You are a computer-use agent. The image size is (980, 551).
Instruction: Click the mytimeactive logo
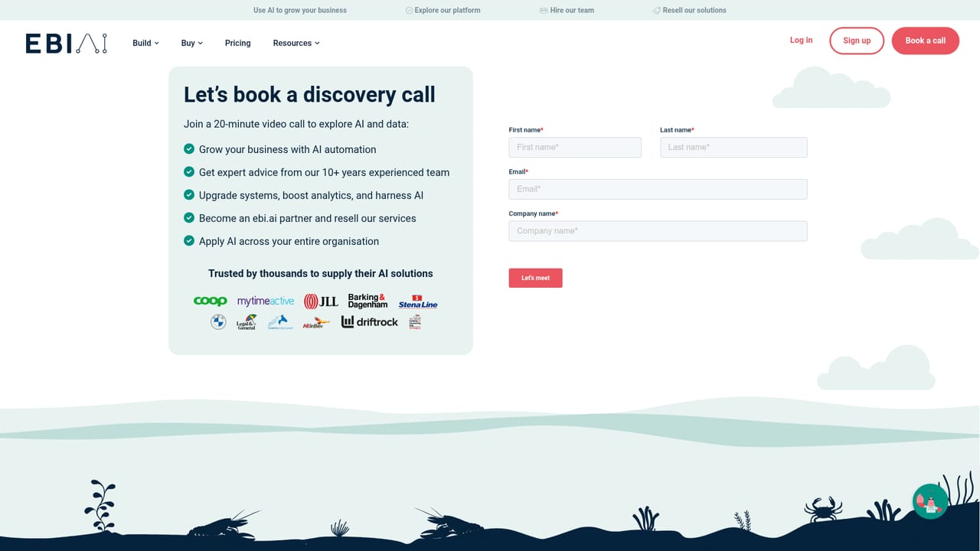[266, 302]
